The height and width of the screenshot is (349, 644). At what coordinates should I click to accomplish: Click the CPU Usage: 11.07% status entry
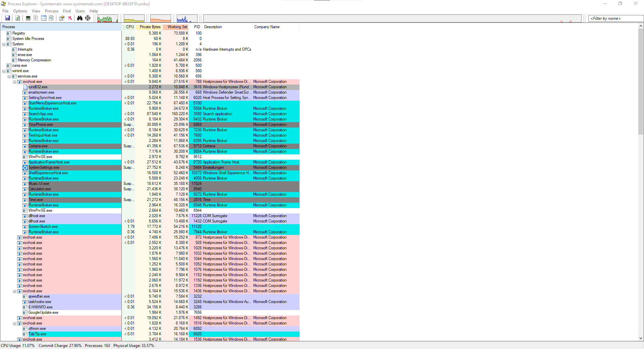[x=18, y=346]
